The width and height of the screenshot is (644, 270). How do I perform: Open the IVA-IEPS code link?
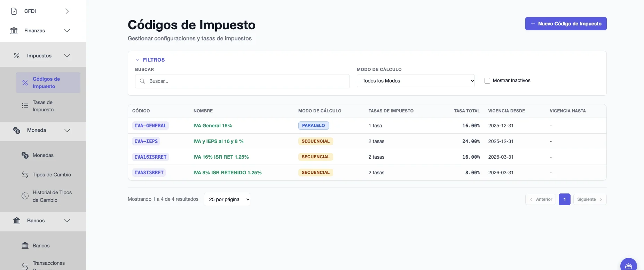[146, 141]
